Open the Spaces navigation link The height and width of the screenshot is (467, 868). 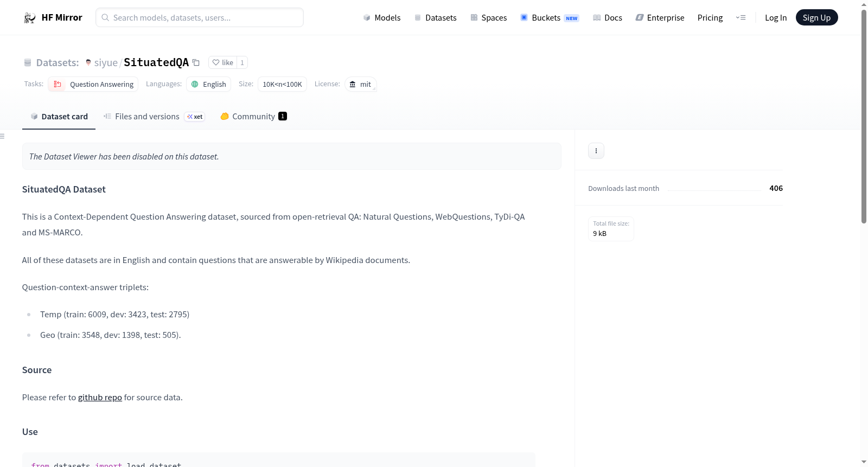[x=489, y=17]
